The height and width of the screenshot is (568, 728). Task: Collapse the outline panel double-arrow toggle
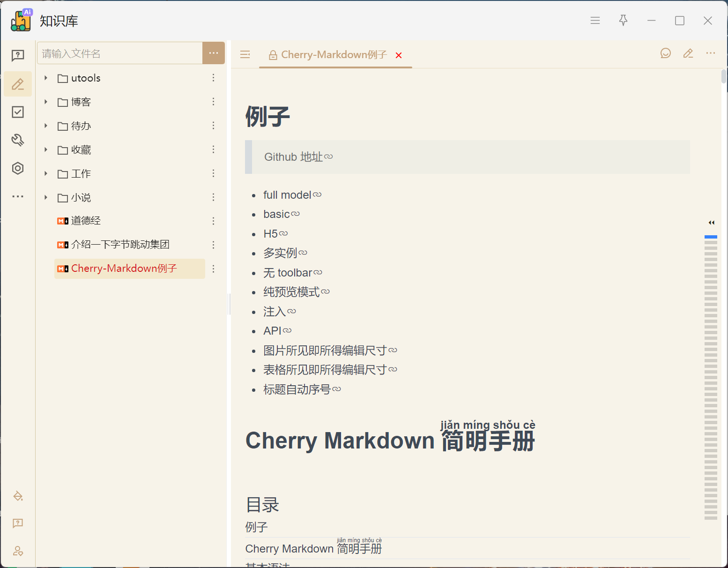click(711, 223)
